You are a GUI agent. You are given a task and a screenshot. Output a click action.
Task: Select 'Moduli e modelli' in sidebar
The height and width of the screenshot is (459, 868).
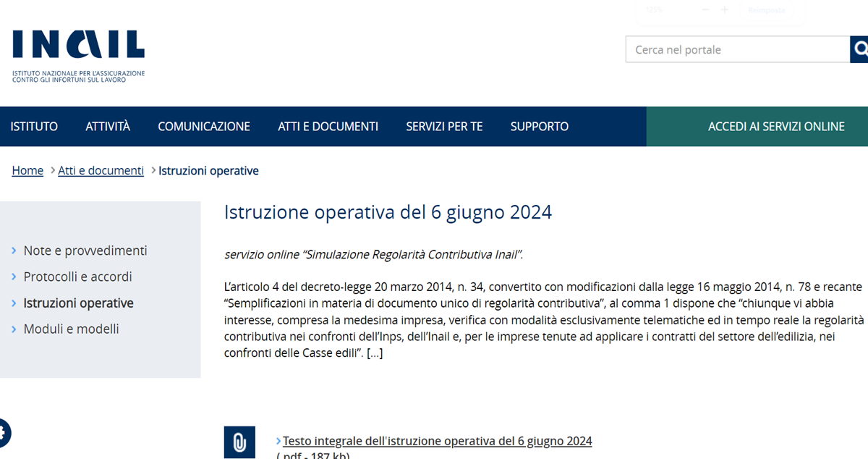coord(71,329)
